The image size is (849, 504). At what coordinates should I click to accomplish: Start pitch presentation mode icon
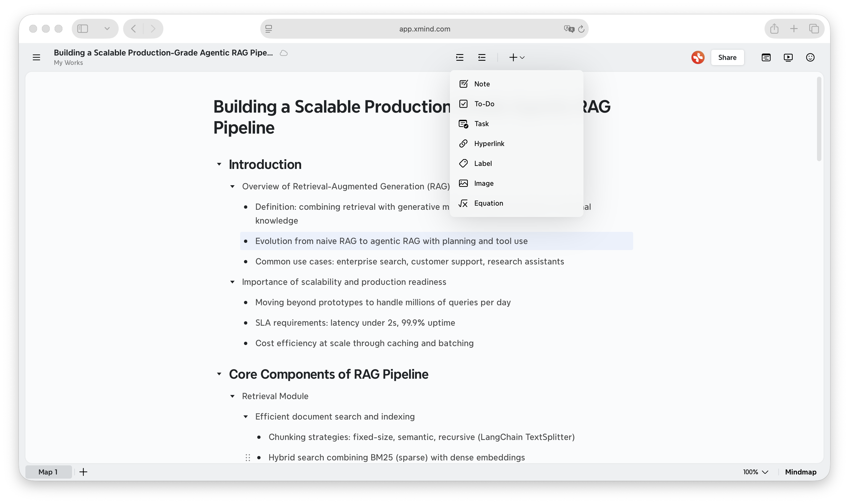788,57
